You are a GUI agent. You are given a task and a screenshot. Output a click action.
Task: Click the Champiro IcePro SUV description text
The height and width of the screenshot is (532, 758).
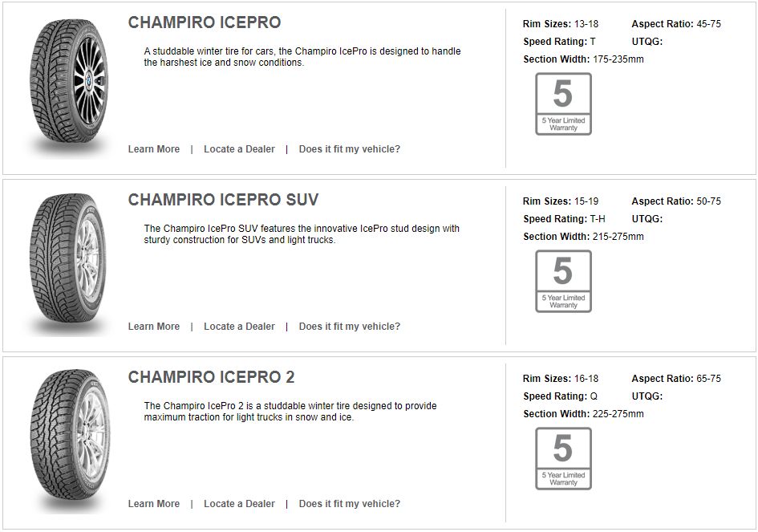[x=302, y=234]
